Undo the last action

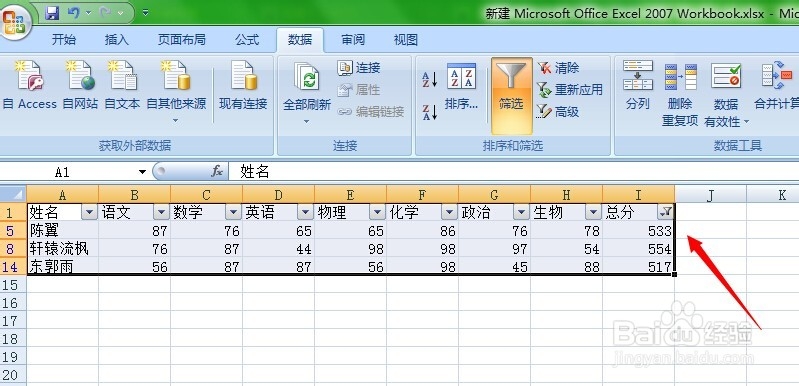pyautogui.click(x=73, y=12)
